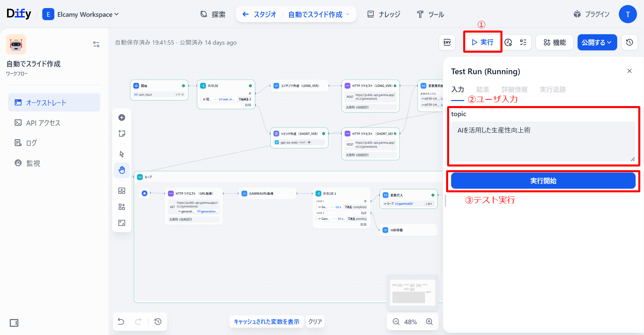Viewport: 644px width, 335px height.
Task: Select the add note icon
Action: click(122, 134)
